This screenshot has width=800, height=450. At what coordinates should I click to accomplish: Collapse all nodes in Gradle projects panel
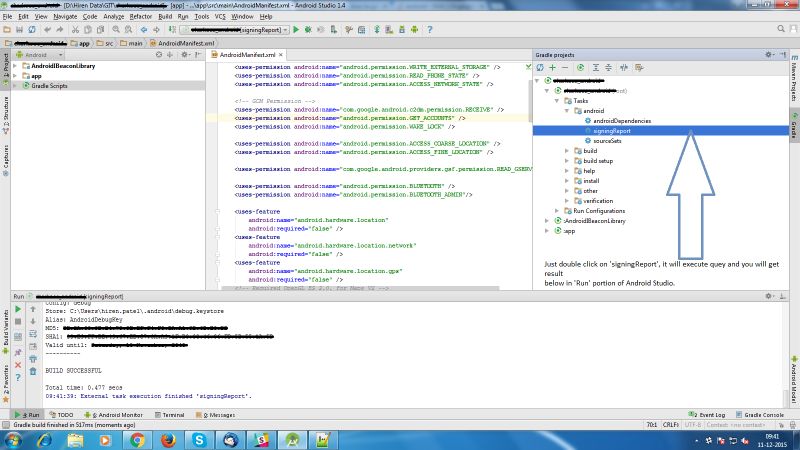(608, 68)
